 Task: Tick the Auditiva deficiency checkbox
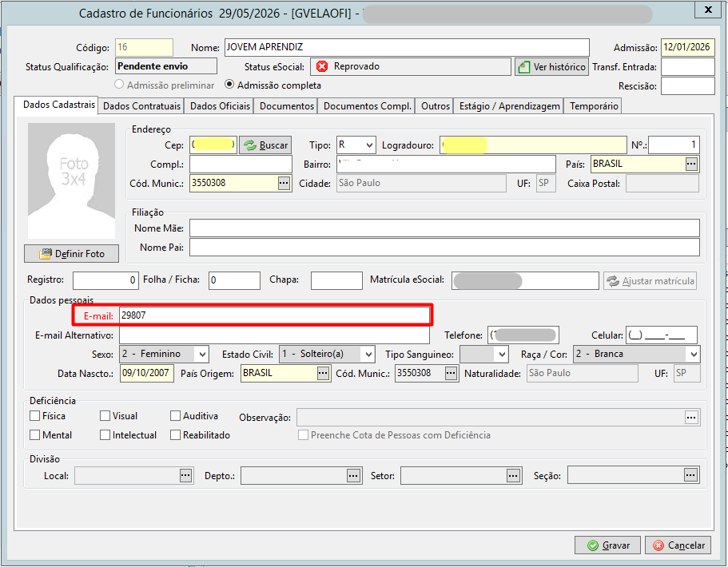pos(175,416)
